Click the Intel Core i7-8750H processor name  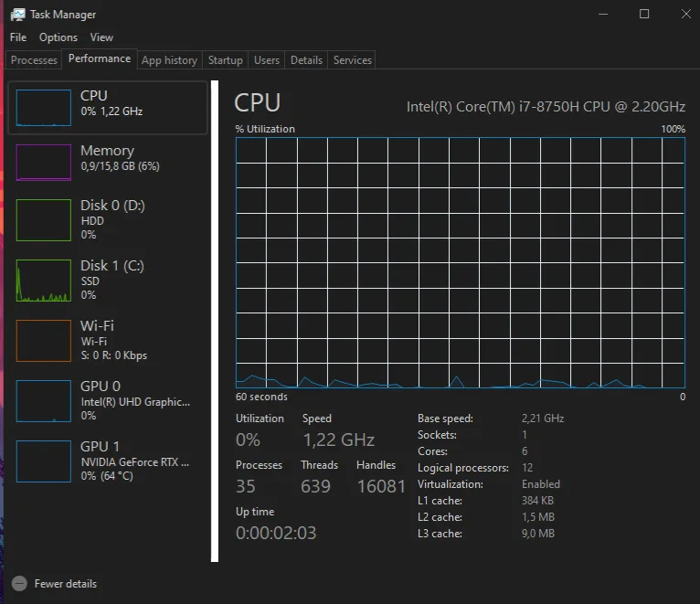(546, 107)
